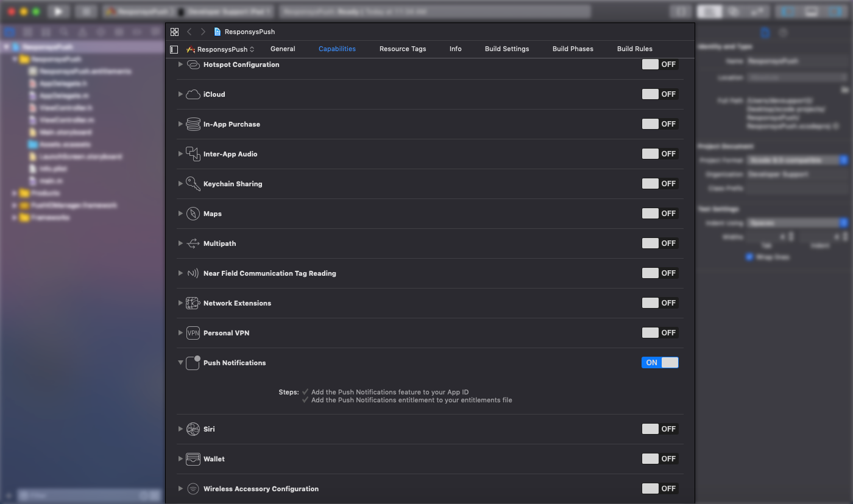Expand the Keychain Sharing section
This screenshot has height=504, width=853.
pos(180,184)
